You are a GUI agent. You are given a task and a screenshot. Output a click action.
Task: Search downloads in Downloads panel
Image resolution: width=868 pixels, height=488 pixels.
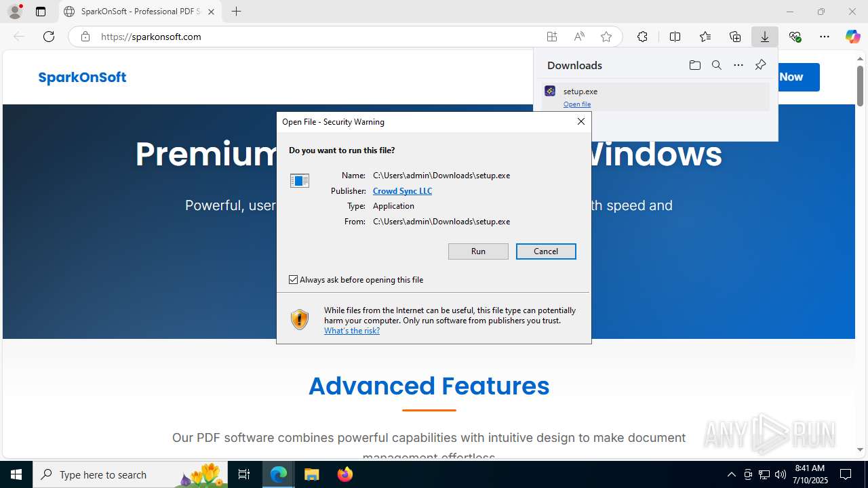click(716, 65)
